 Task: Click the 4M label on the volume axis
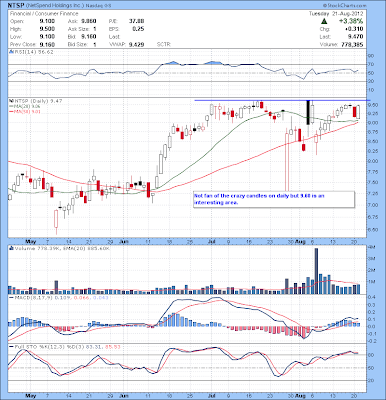coord(372,248)
